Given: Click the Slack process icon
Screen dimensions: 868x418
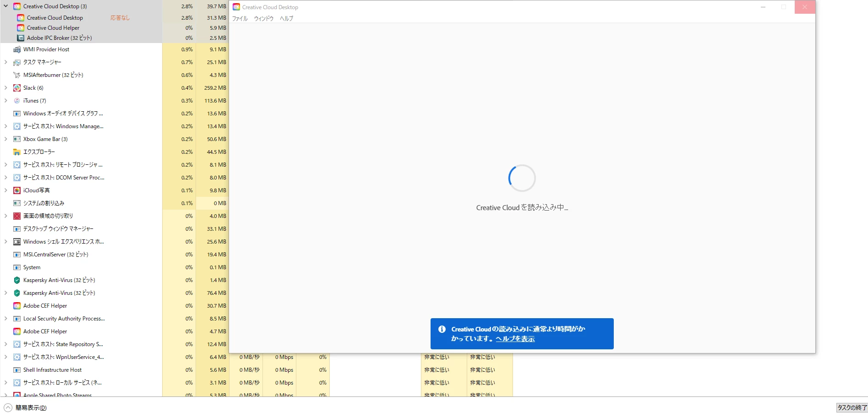Looking at the screenshot, I should (x=17, y=88).
